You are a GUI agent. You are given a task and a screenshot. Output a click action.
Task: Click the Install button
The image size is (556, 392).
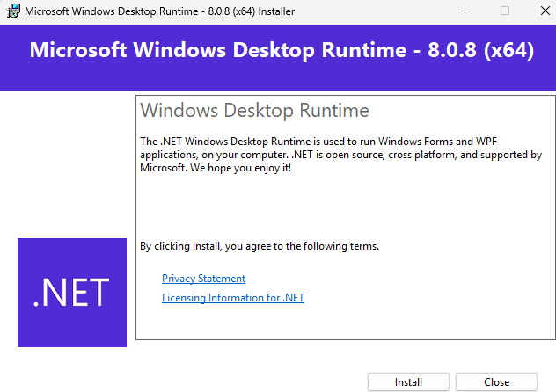click(x=408, y=382)
